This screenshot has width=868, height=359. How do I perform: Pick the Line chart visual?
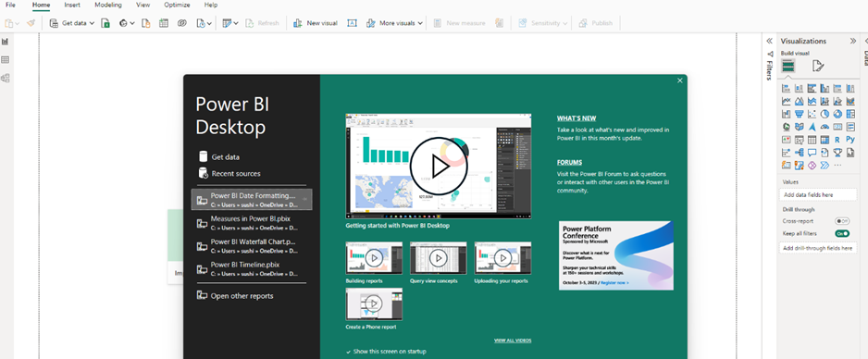tap(786, 101)
